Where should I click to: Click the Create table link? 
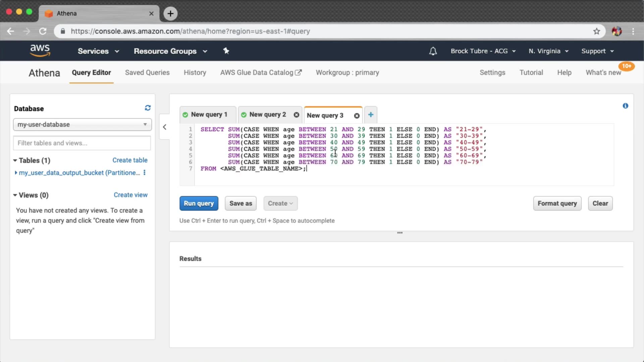(x=130, y=160)
